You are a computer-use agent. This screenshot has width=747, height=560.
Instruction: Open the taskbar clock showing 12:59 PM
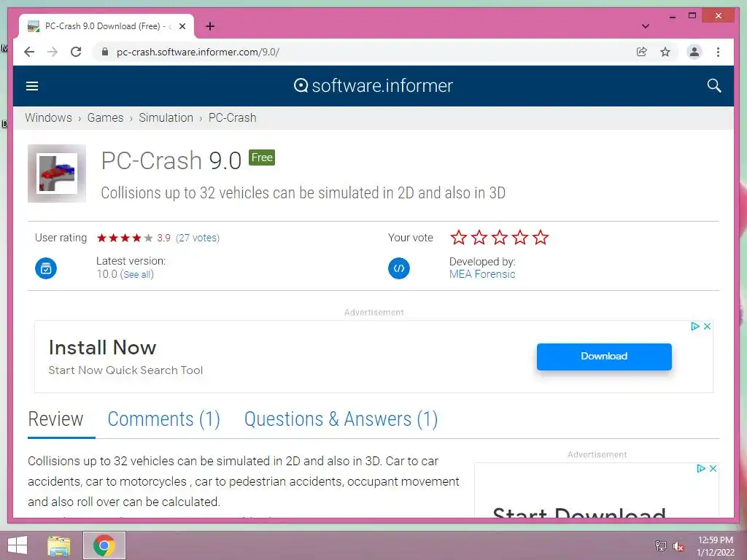click(716, 545)
